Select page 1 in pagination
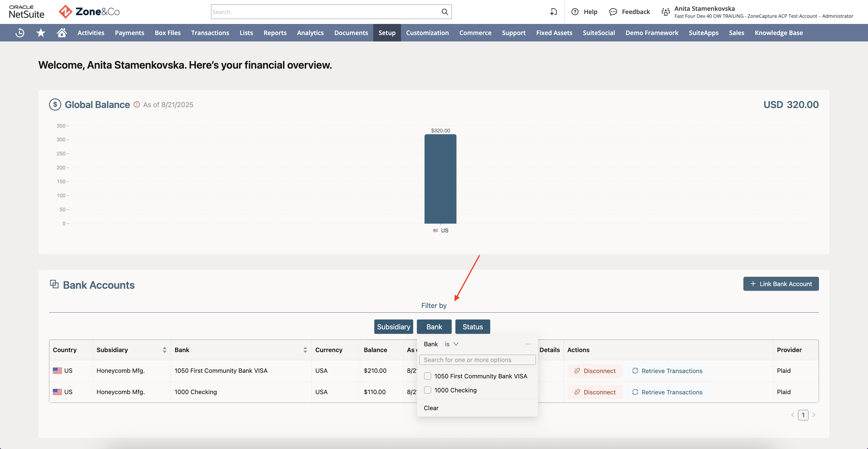This screenshot has width=868, height=449. coord(803,415)
